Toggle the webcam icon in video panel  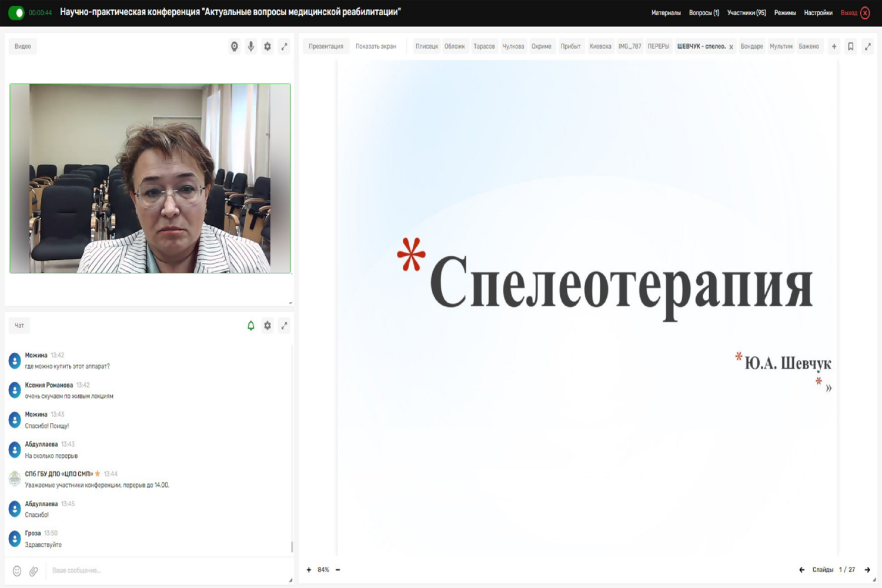[234, 46]
